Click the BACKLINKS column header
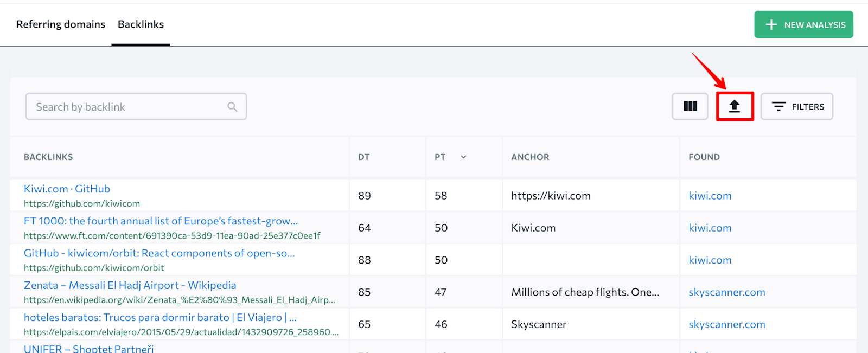The width and height of the screenshot is (868, 353). 48,157
